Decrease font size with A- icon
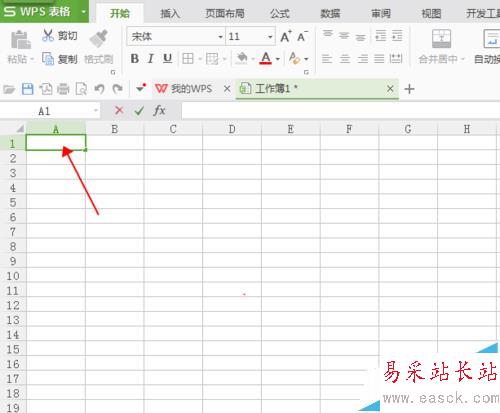The height and width of the screenshot is (413, 500). [302, 36]
